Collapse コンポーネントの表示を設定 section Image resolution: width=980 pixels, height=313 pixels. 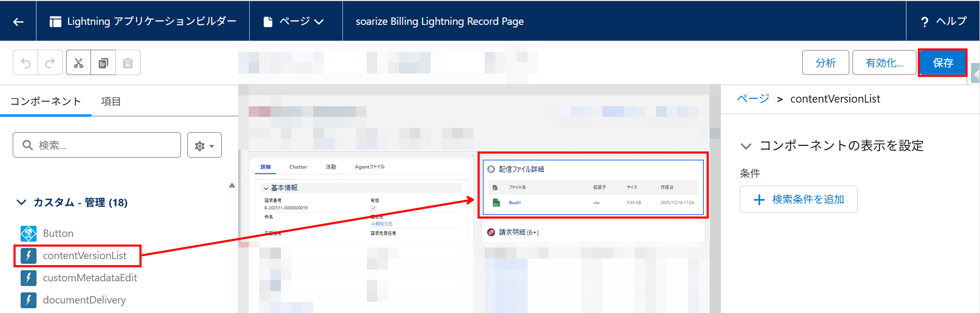746,146
